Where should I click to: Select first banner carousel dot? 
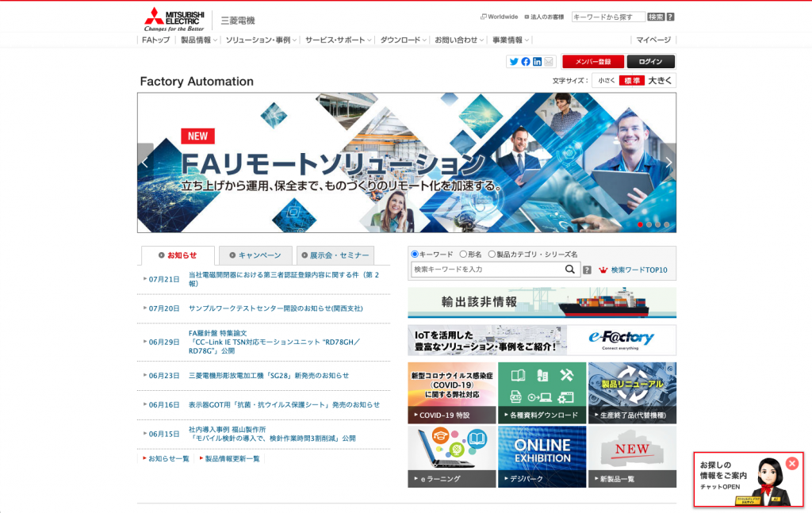click(x=641, y=224)
